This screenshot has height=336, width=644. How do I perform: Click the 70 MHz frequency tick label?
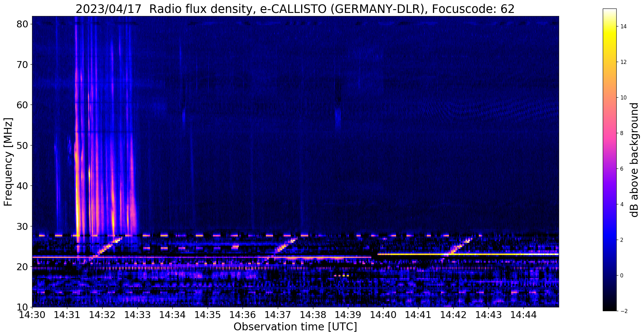pyautogui.click(x=23, y=65)
